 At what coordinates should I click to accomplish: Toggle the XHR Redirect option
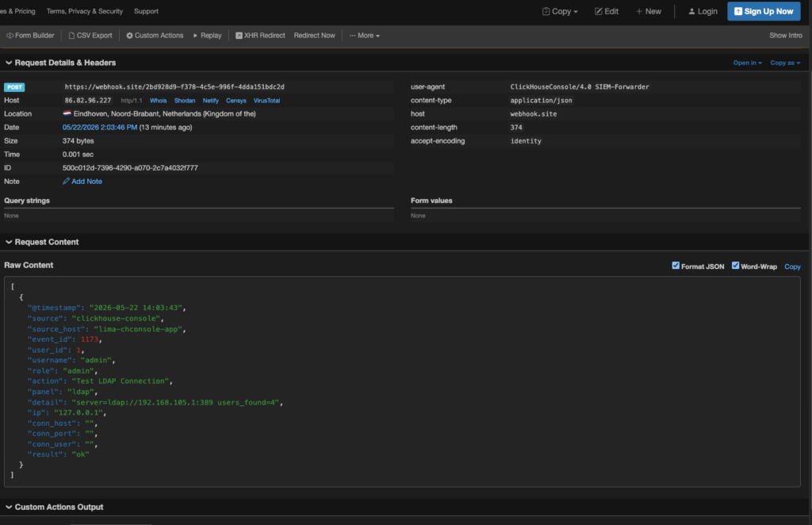(x=260, y=35)
